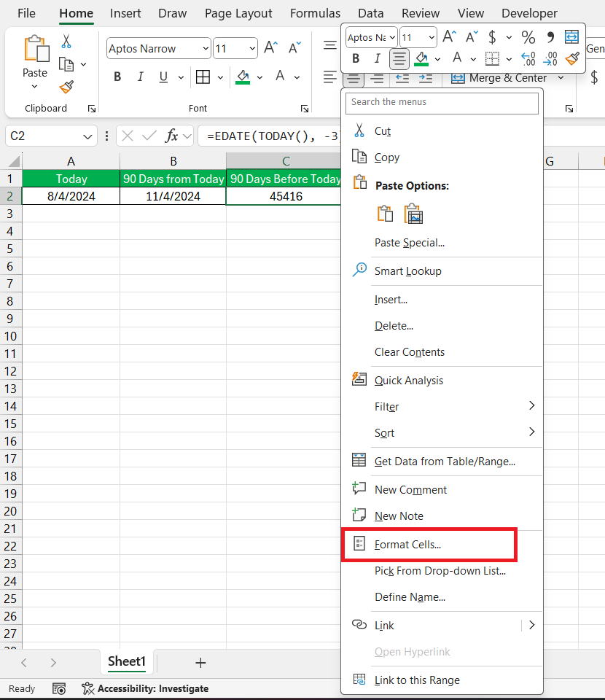The height and width of the screenshot is (700, 605).
Task: Click Accounting Number Format in mini toolbar
Action: coord(492,37)
